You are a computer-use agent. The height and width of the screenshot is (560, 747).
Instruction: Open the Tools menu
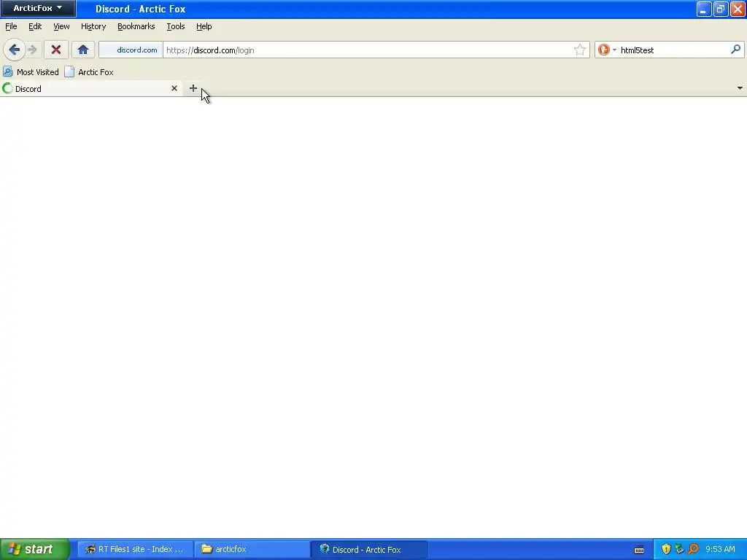176,26
